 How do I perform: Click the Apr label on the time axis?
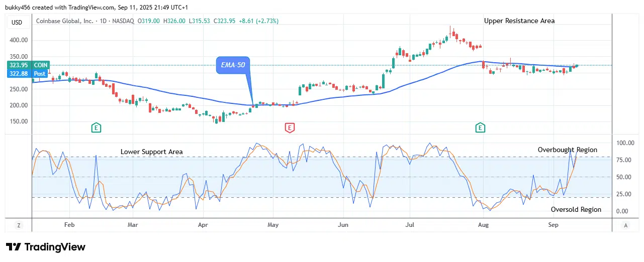click(203, 225)
